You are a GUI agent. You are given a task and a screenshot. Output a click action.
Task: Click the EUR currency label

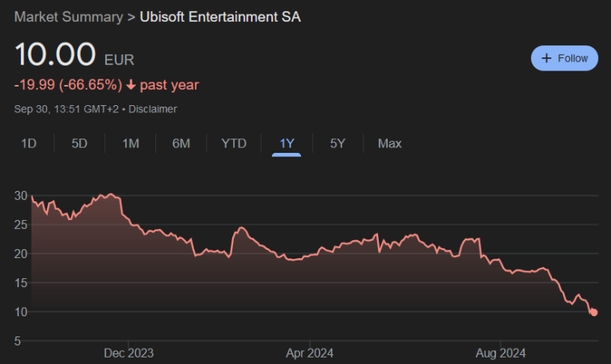tap(119, 60)
